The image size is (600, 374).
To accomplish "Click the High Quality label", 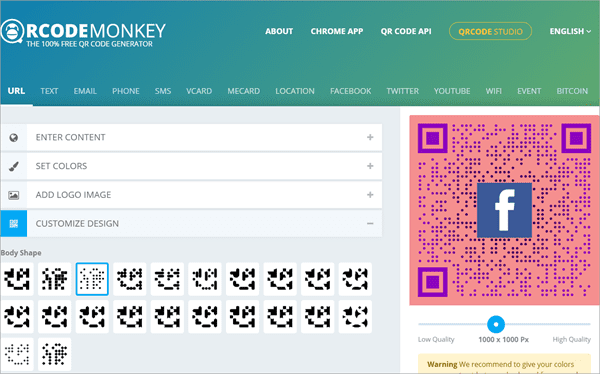I will 571,340.
